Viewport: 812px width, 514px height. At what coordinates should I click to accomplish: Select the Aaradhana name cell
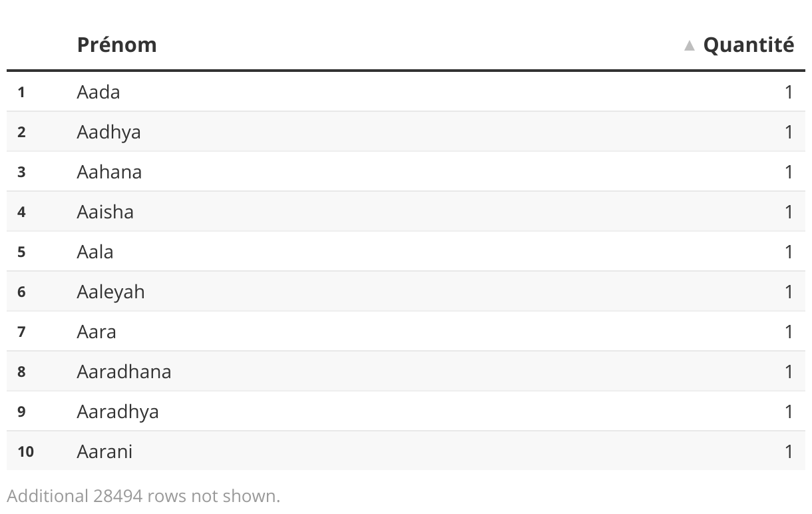124,372
